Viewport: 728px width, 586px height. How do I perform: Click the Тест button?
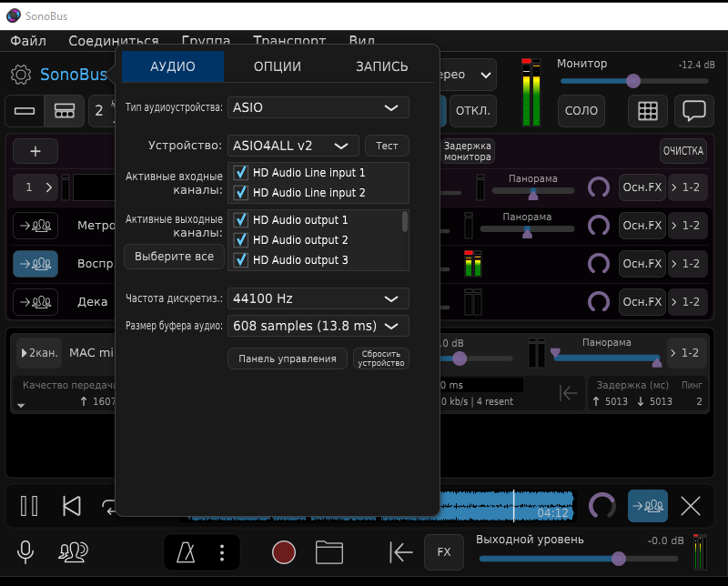point(387,146)
